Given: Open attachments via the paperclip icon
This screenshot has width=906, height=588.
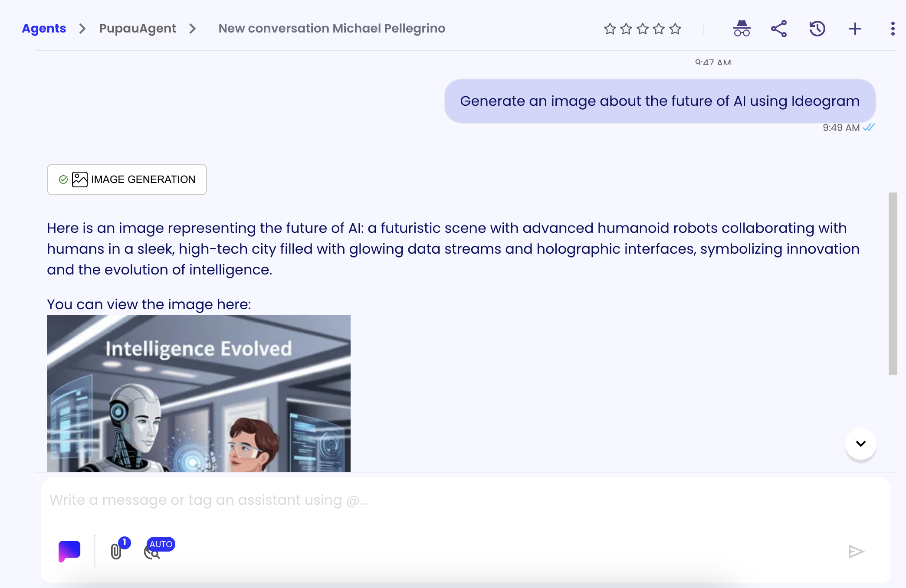Looking at the screenshot, I should 116,552.
